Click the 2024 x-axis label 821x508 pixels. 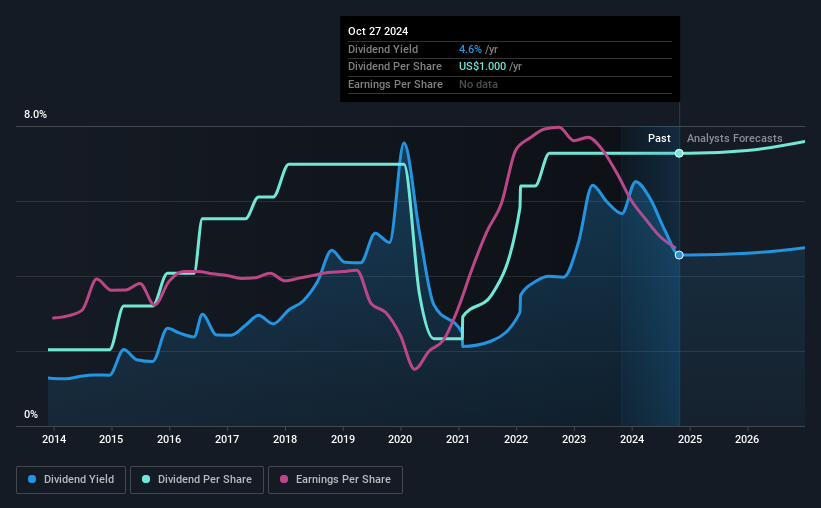[632, 439]
